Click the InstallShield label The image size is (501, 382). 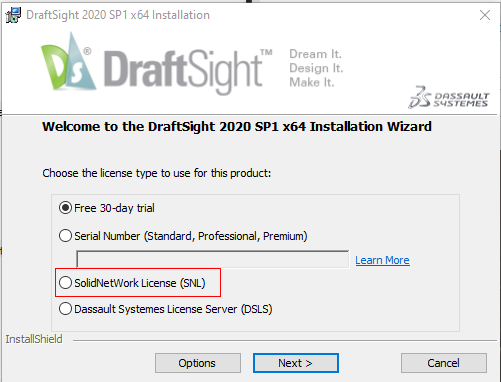click(34, 339)
